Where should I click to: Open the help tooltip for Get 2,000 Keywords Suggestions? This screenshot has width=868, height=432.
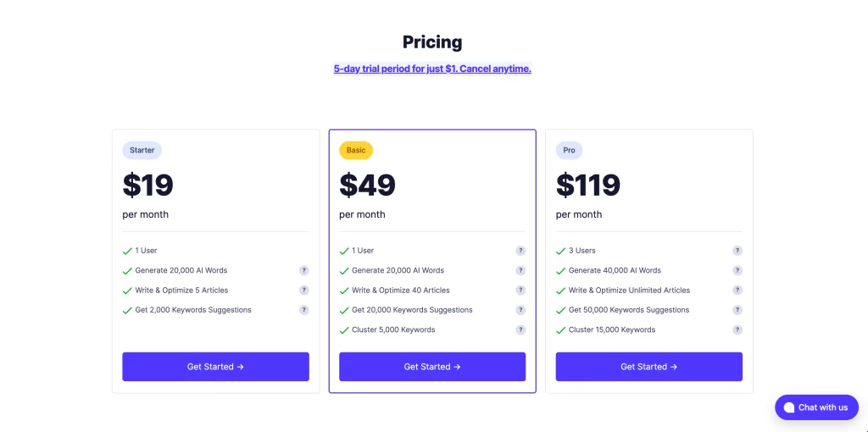click(304, 310)
